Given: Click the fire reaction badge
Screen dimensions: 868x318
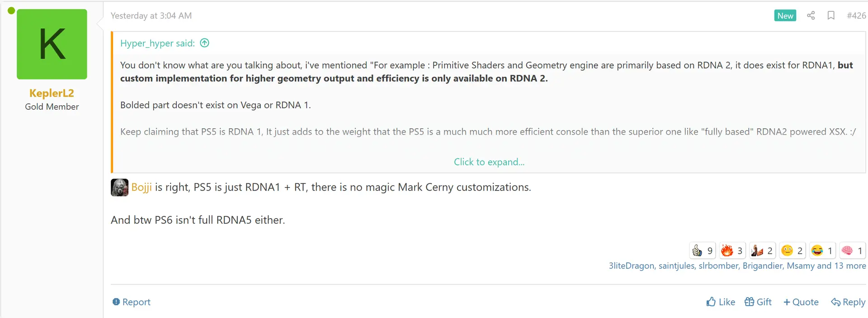Looking at the screenshot, I should pos(732,251).
